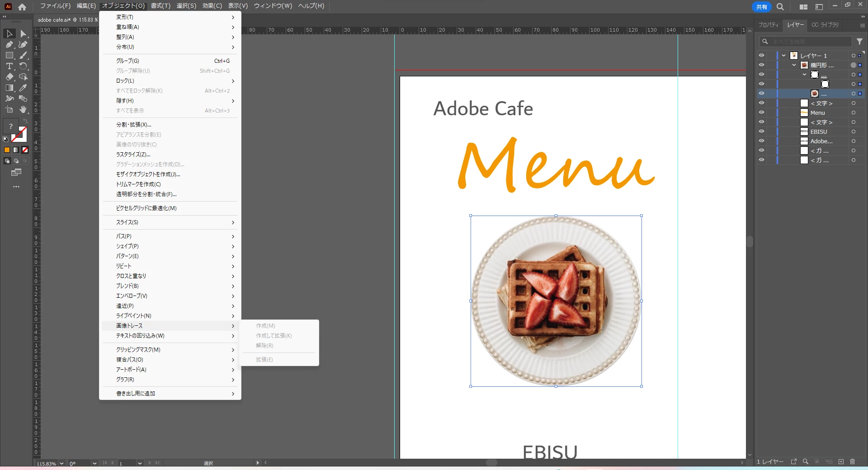Image resolution: width=868 pixels, height=470 pixels.
Task: Select the Gradient tool
Action: coord(9,88)
